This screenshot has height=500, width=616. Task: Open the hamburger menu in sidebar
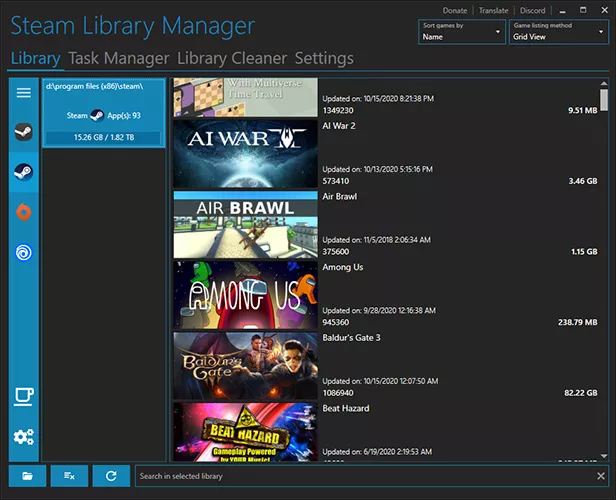[x=24, y=93]
